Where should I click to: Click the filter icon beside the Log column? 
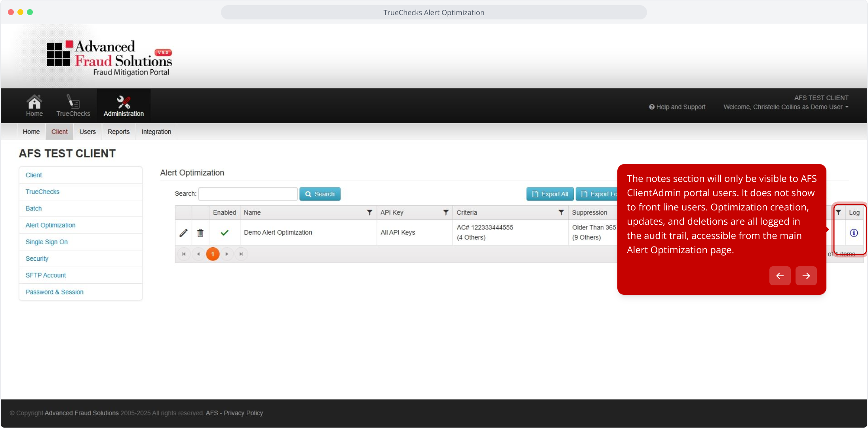(x=838, y=212)
